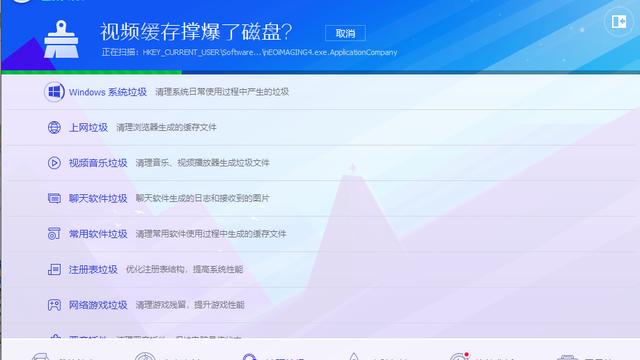
Task: Click description 清理游戏残留，提升游戏性能
Action: pyautogui.click(x=190, y=305)
